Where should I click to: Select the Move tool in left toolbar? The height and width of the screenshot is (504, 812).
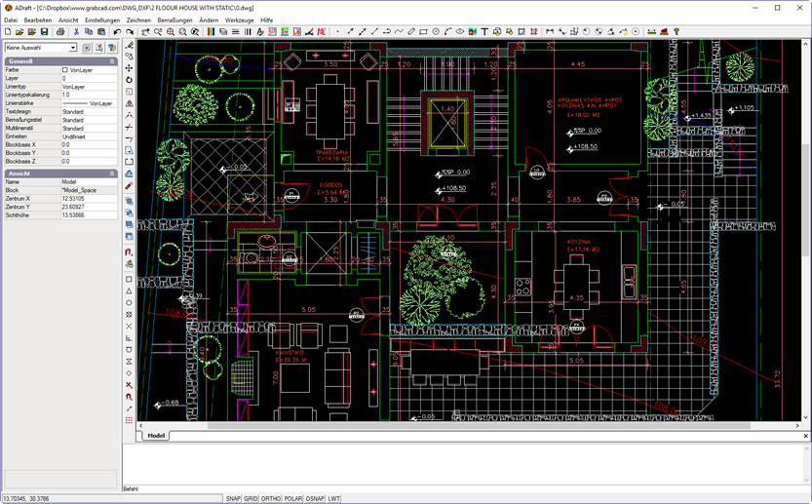(129, 68)
